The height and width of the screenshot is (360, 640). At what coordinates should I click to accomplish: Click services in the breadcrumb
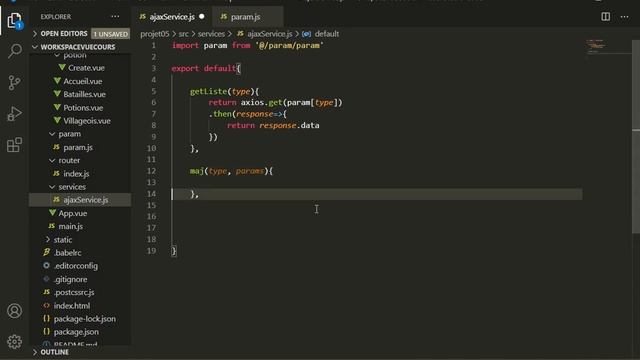point(211,34)
